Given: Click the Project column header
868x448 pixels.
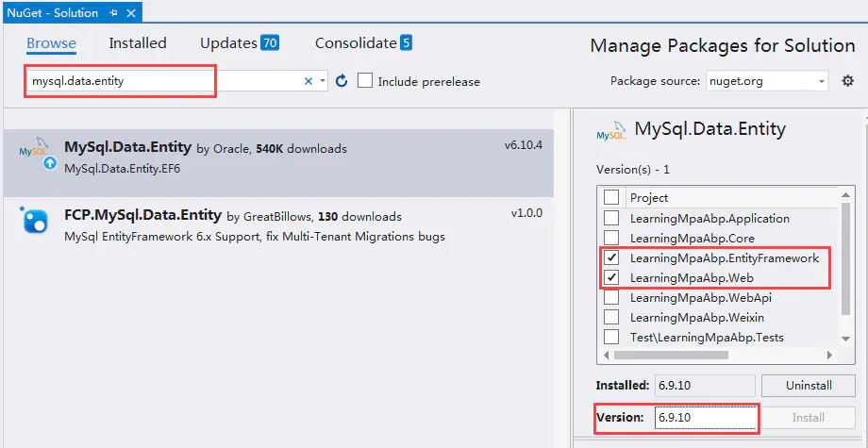Looking at the screenshot, I should 649,197.
